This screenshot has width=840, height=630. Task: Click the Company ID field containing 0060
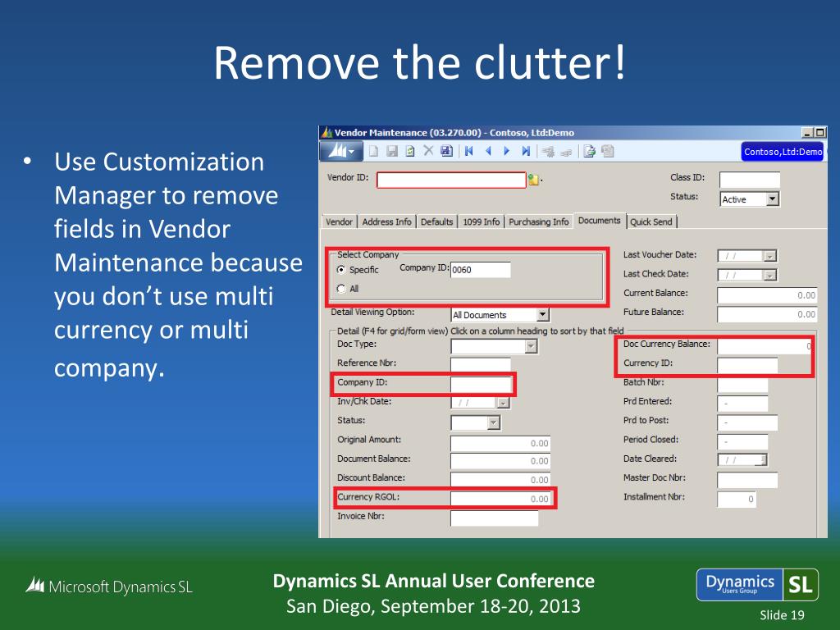(x=481, y=269)
